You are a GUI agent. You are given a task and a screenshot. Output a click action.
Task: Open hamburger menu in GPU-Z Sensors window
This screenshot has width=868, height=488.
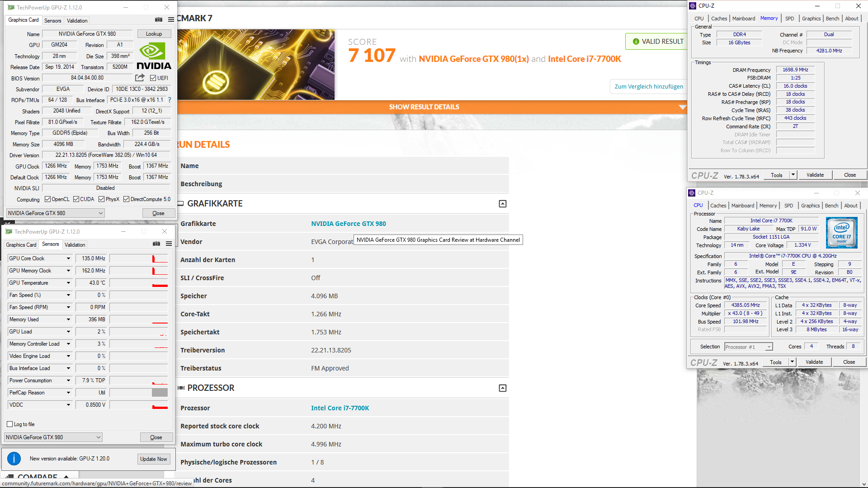[169, 244]
